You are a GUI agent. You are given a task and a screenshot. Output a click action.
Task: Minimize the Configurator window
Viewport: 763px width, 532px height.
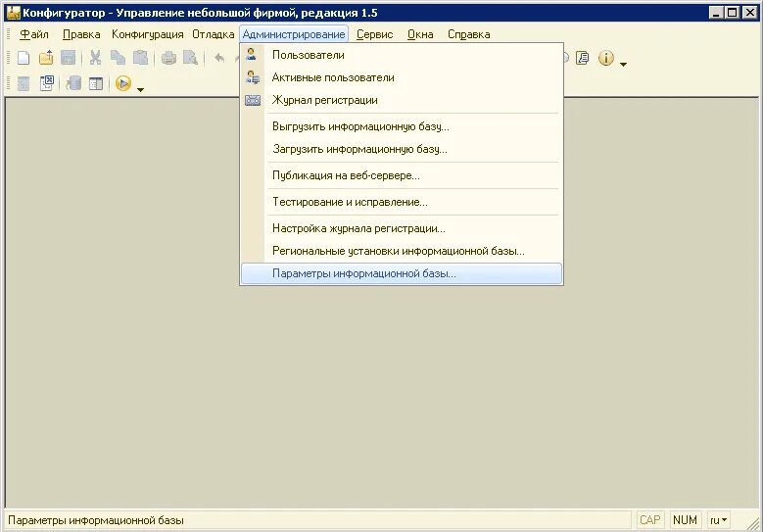click(x=715, y=13)
